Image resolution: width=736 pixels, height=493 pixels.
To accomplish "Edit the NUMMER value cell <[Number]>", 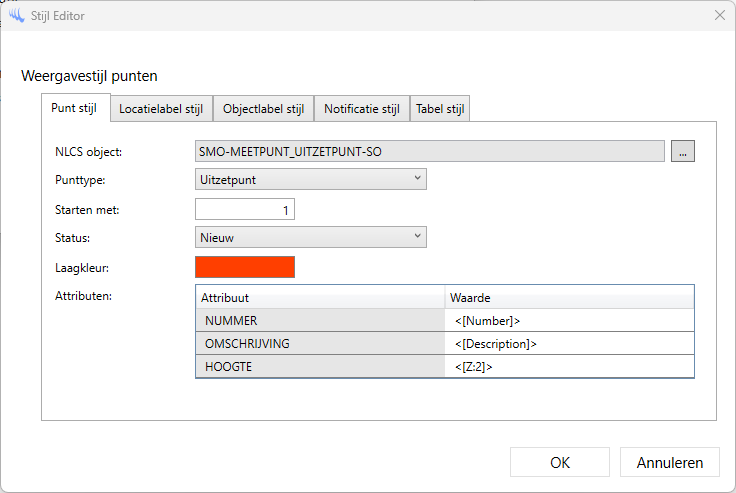I will (568, 321).
